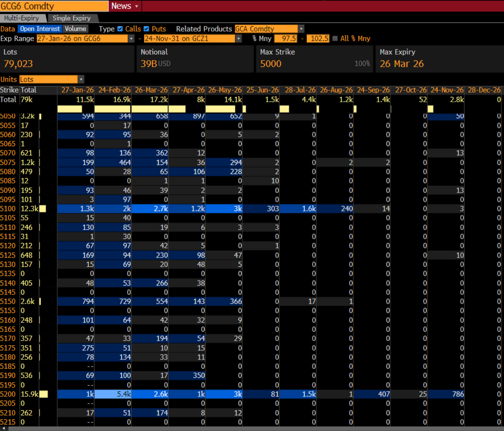
Task: Select Volume data mode
Action: 75,29
